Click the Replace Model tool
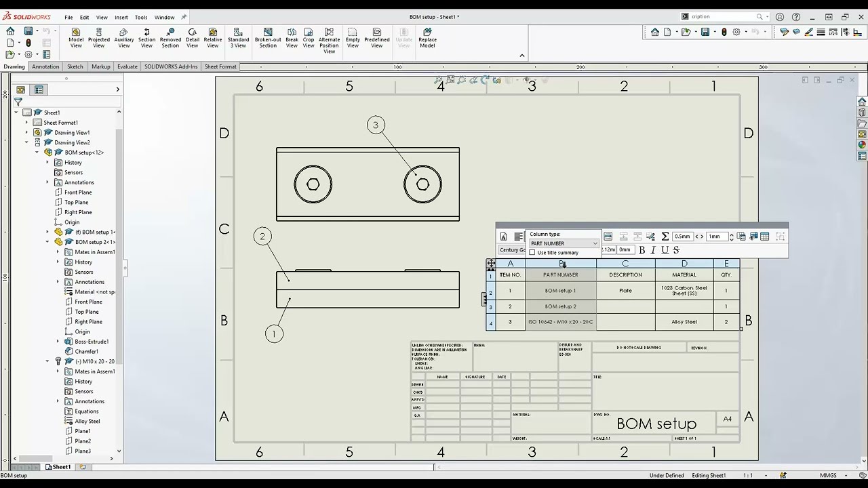 [427, 38]
